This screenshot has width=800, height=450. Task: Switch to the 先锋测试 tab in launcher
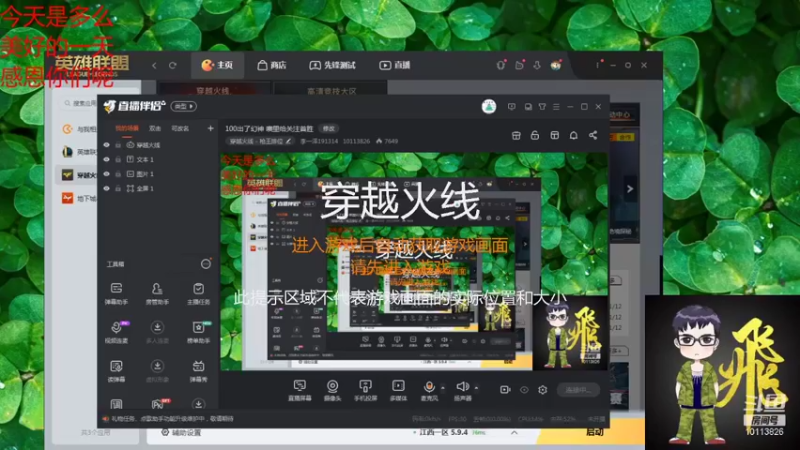[x=332, y=65]
